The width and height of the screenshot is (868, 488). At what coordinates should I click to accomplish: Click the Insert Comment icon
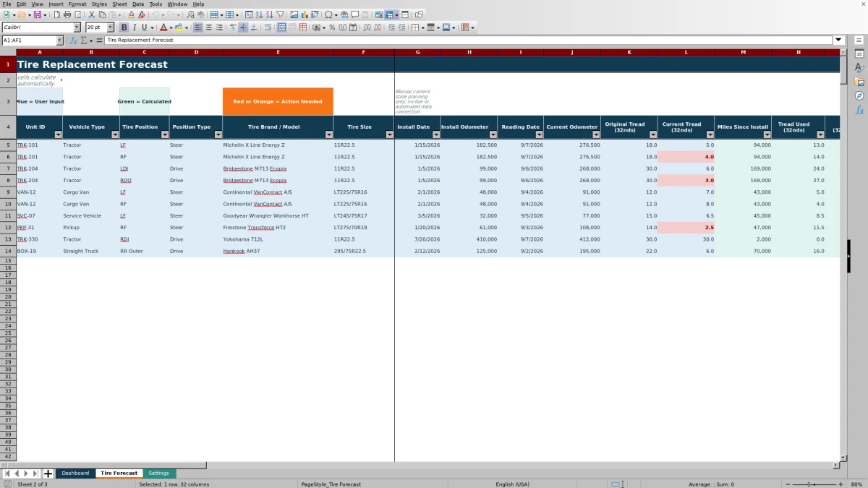pos(355,14)
